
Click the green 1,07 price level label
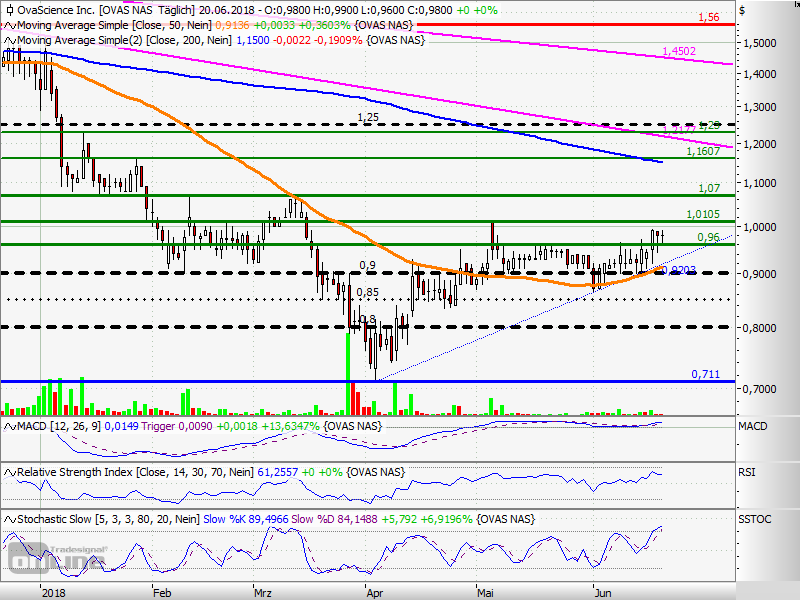[x=709, y=188]
